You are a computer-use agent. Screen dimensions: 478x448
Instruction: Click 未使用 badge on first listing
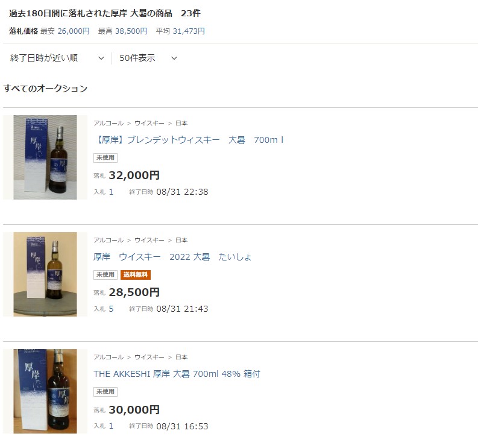[x=105, y=157]
